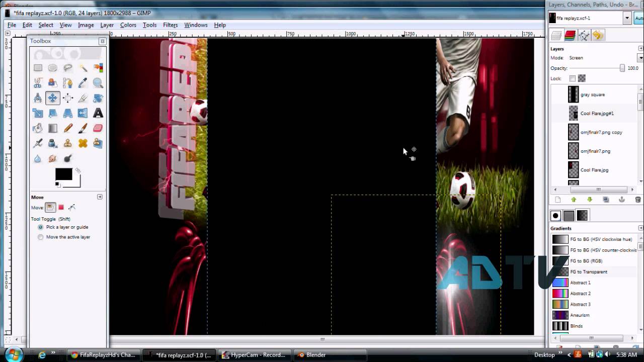Select the Shear tool
This screenshot has width=644, height=362.
pos(53,113)
